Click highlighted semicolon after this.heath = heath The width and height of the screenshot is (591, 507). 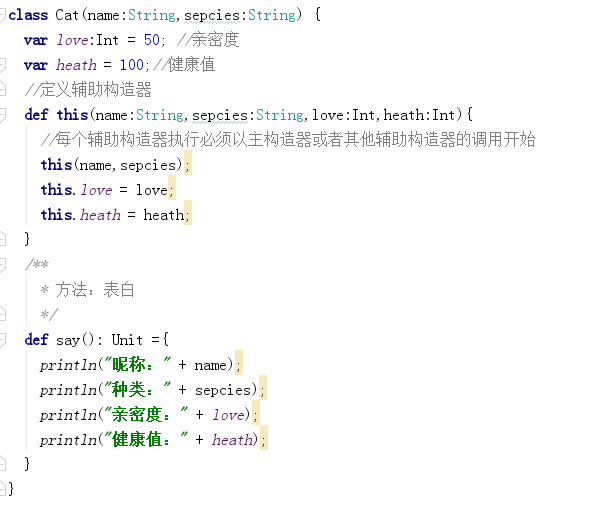tap(188, 212)
